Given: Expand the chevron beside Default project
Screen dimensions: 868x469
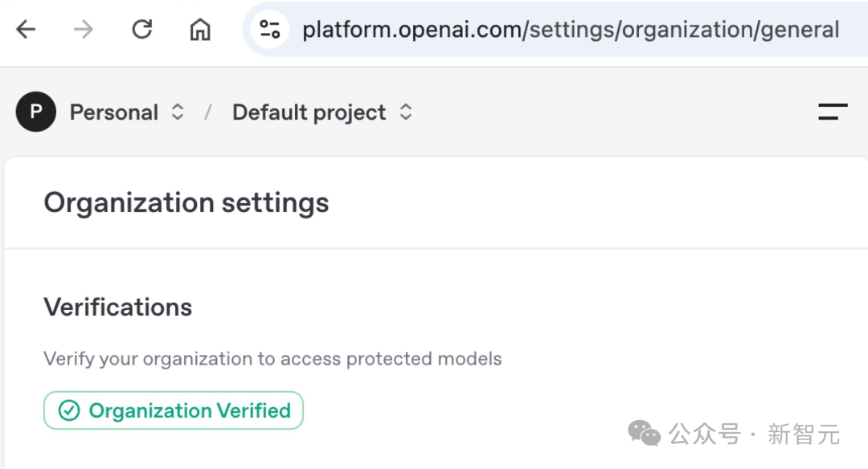Looking at the screenshot, I should (406, 112).
